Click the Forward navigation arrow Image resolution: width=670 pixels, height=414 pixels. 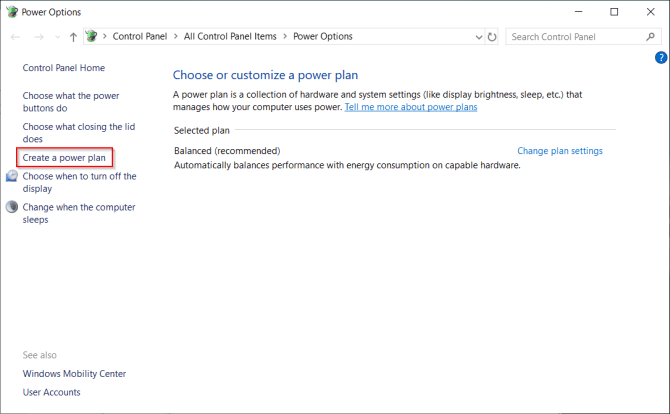(36, 37)
